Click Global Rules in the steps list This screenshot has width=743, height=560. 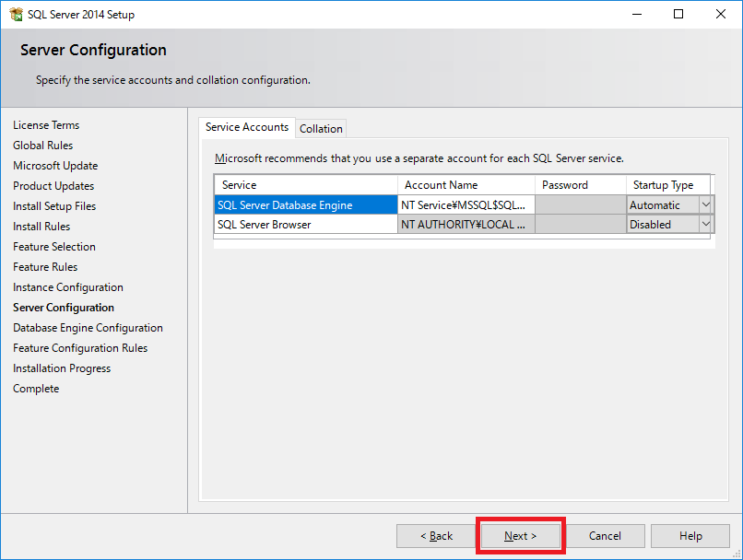pyautogui.click(x=42, y=146)
